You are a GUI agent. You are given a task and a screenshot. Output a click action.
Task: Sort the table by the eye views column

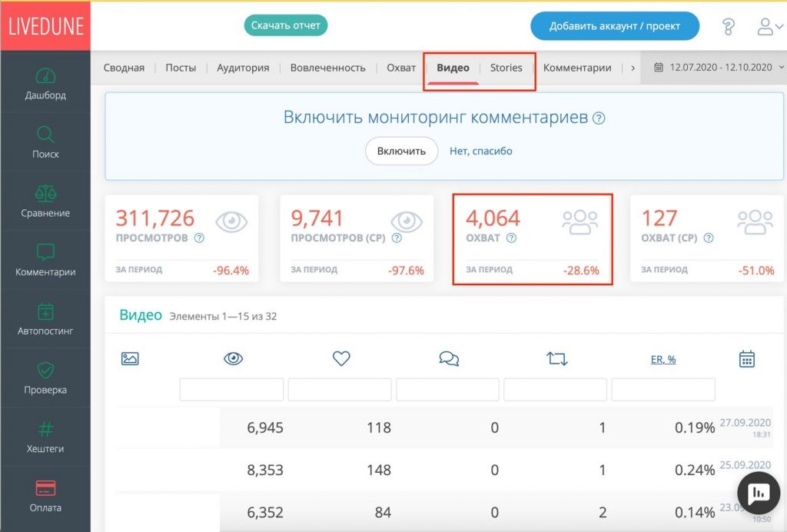point(233,358)
